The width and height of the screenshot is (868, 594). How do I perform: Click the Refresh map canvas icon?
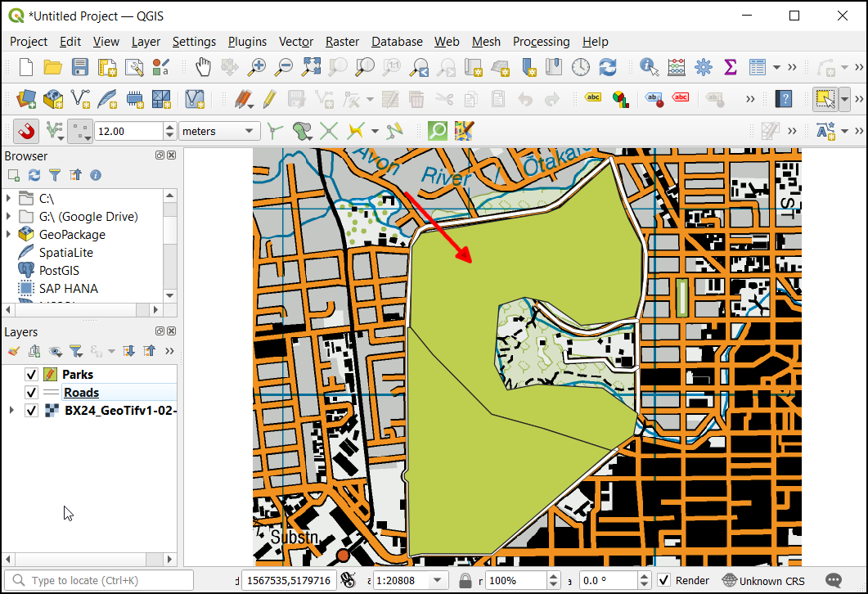608,67
